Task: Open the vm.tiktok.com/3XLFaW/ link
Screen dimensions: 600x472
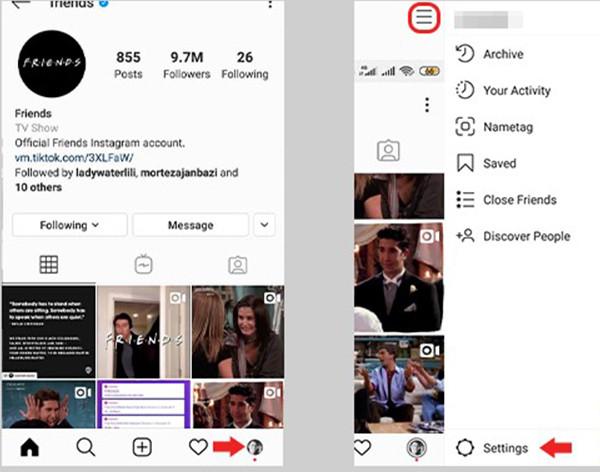Action: (74, 157)
